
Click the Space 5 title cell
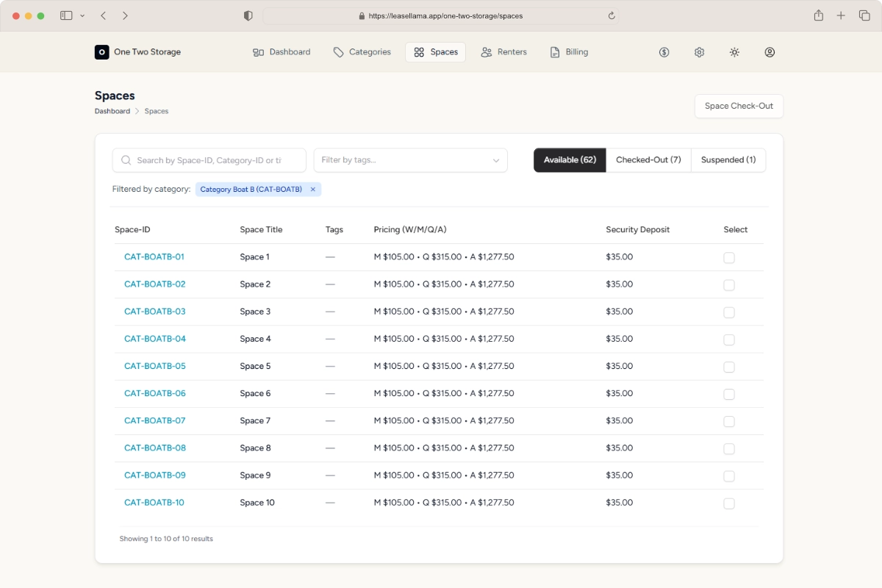(255, 366)
